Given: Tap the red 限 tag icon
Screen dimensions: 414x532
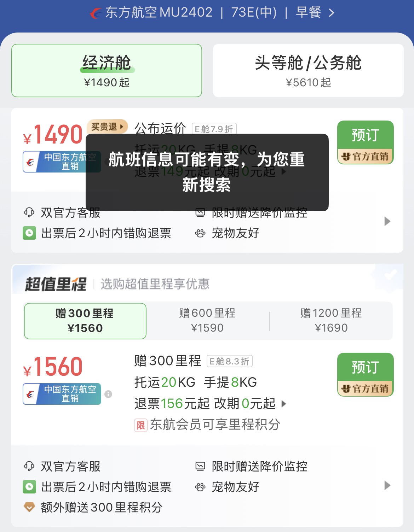Looking at the screenshot, I should (x=140, y=425).
